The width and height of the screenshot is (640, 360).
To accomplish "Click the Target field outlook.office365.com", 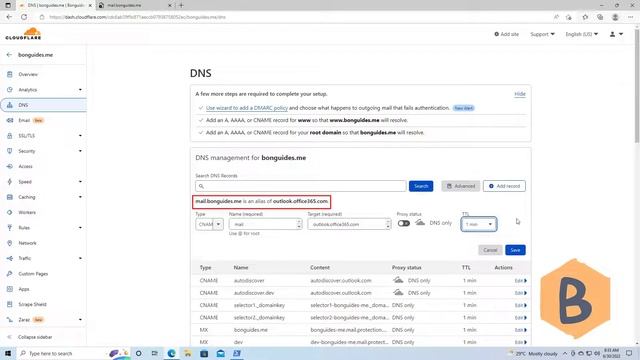I will pyautogui.click(x=349, y=224).
